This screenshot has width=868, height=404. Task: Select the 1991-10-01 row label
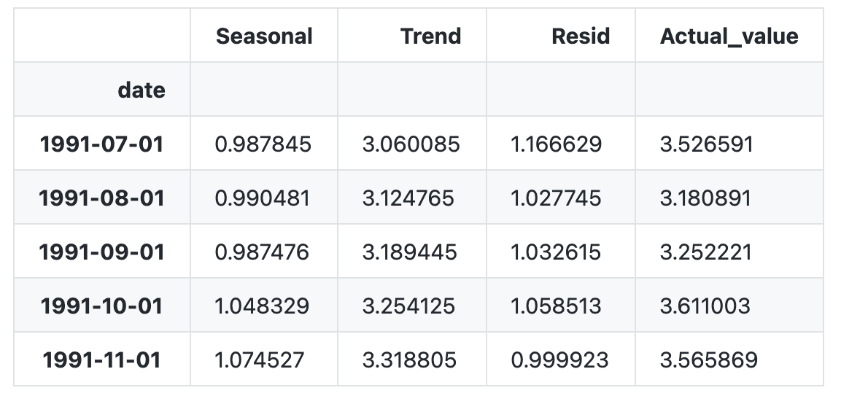point(102,306)
